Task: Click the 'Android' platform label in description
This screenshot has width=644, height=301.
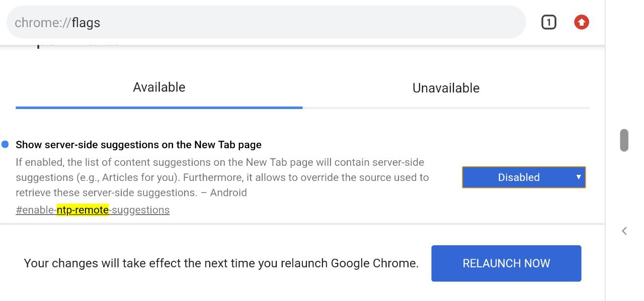Action: tap(228, 193)
